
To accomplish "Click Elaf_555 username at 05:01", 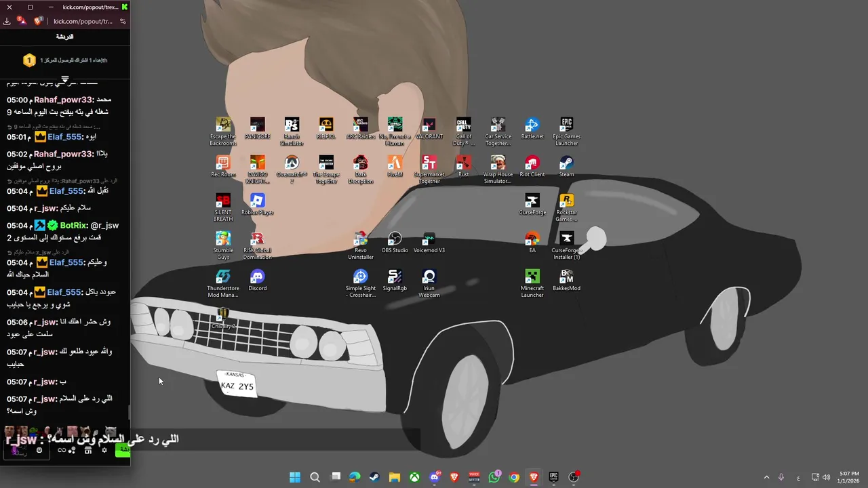I will point(63,137).
